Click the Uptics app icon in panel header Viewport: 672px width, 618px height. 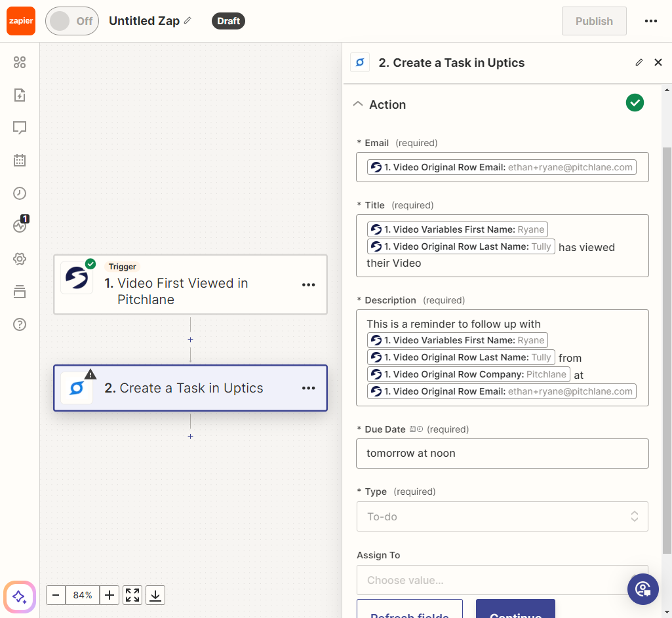pyautogui.click(x=360, y=62)
